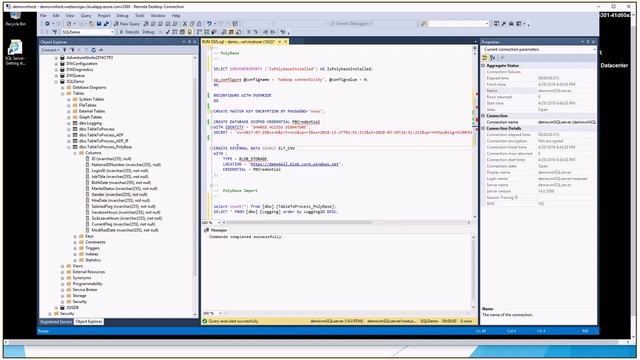Click the DWQueue database icon
The width and height of the screenshot is (640, 360).
pos(62,76)
